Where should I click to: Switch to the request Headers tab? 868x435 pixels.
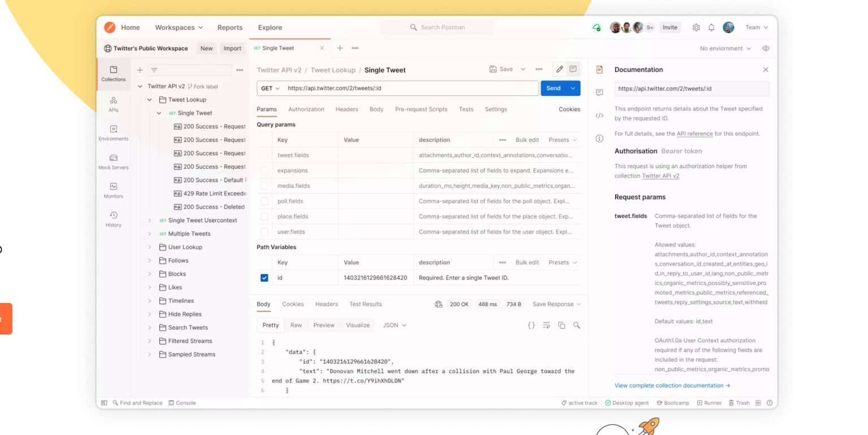click(x=346, y=109)
